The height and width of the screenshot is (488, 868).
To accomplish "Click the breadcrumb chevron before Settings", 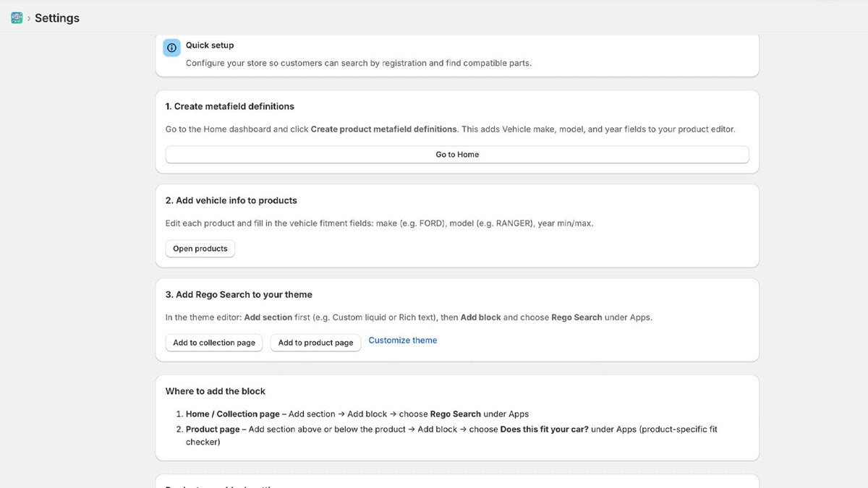I will (29, 19).
